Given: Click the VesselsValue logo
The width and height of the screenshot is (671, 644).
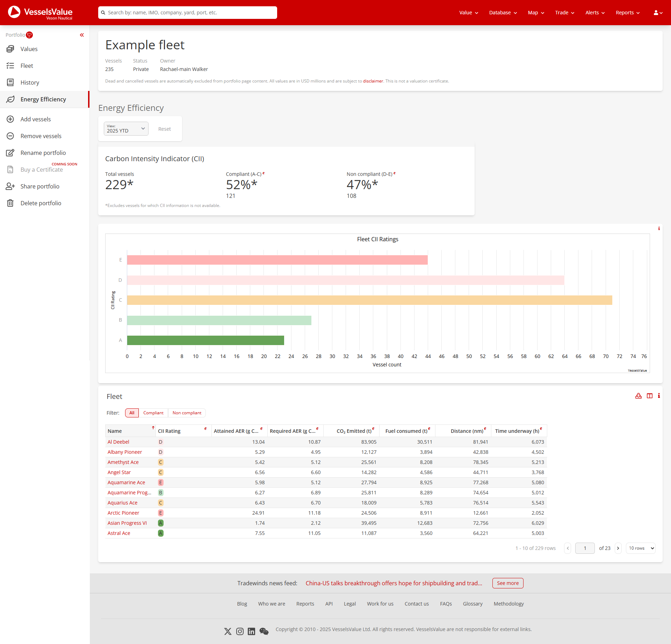Looking at the screenshot, I should pyautogui.click(x=39, y=13).
